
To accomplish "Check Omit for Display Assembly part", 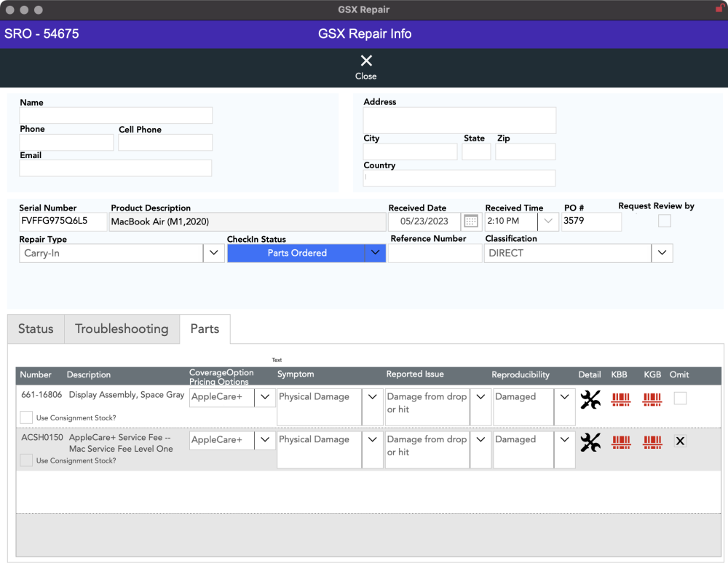I will click(x=680, y=399).
